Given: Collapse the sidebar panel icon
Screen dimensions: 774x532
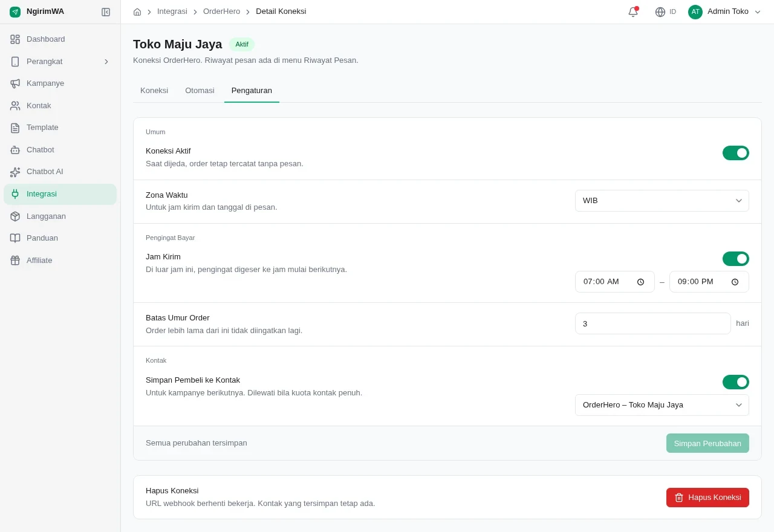Looking at the screenshot, I should point(106,11).
